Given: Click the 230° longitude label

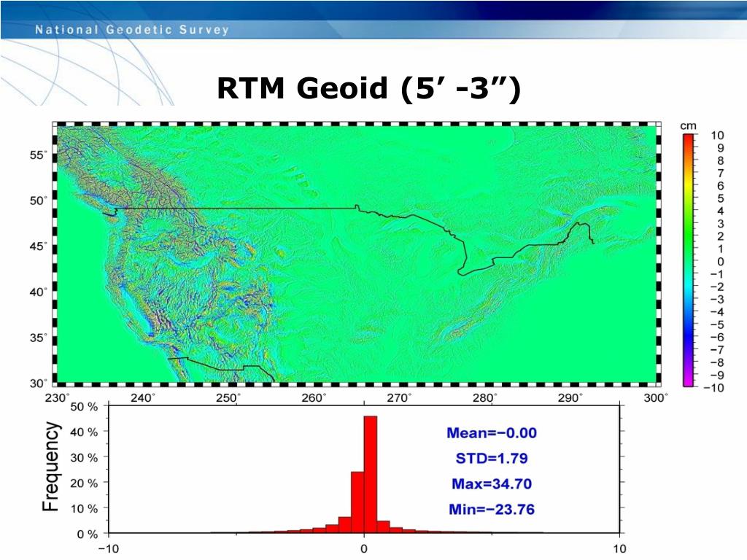Looking at the screenshot, I should click(58, 397).
